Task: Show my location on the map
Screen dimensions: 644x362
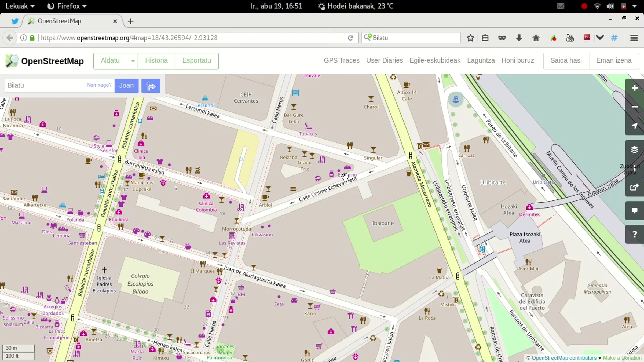Action: click(x=635, y=126)
